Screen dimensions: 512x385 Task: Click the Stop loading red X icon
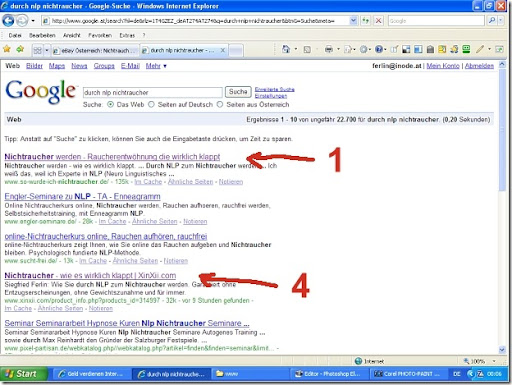coord(378,21)
